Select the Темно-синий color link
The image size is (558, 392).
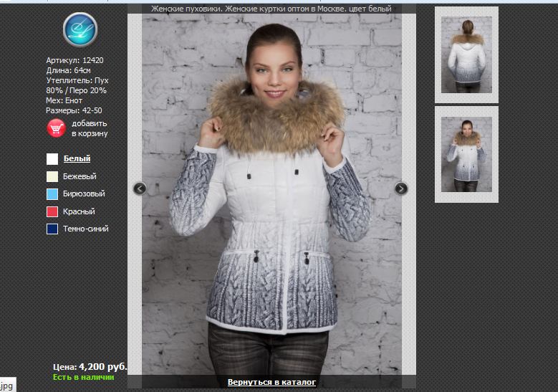(x=86, y=229)
